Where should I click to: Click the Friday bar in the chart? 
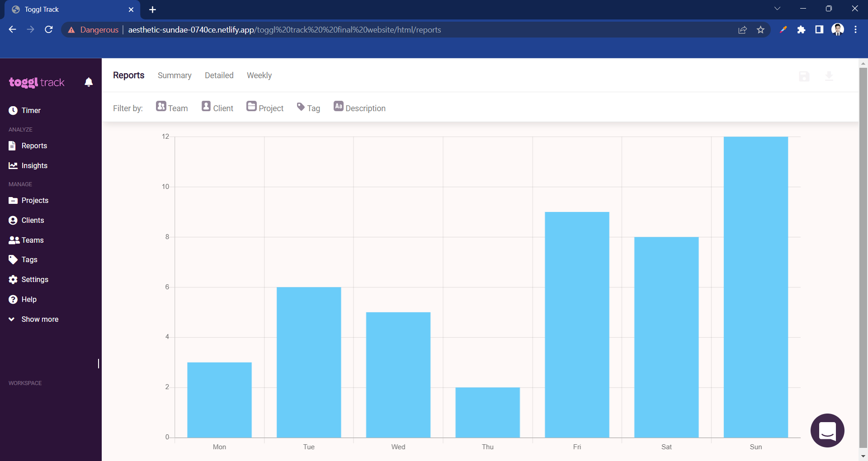577,325
